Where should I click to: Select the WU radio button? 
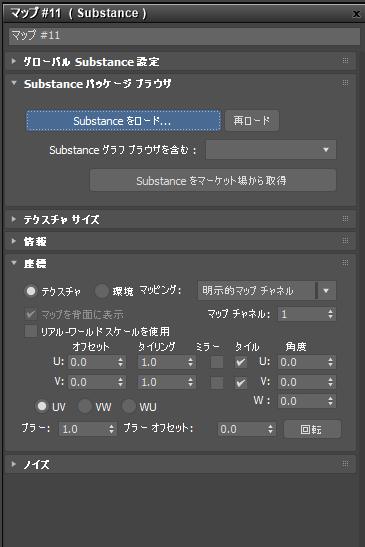tap(129, 406)
